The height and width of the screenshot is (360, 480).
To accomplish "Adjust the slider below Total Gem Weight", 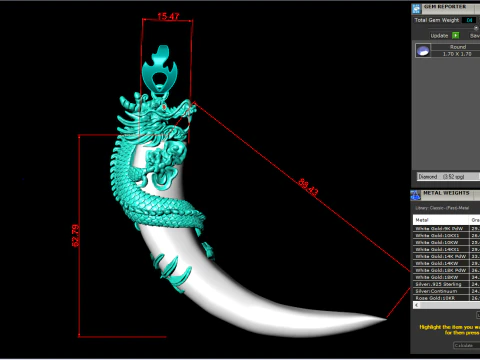I will (x=476, y=28).
